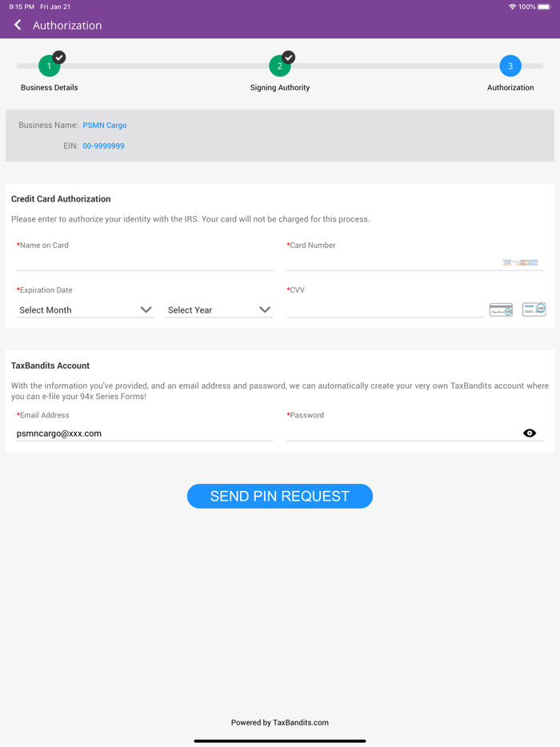Click the Wi-Fi icon in the status bar
The image size is (560, 747).
point(512,6)
